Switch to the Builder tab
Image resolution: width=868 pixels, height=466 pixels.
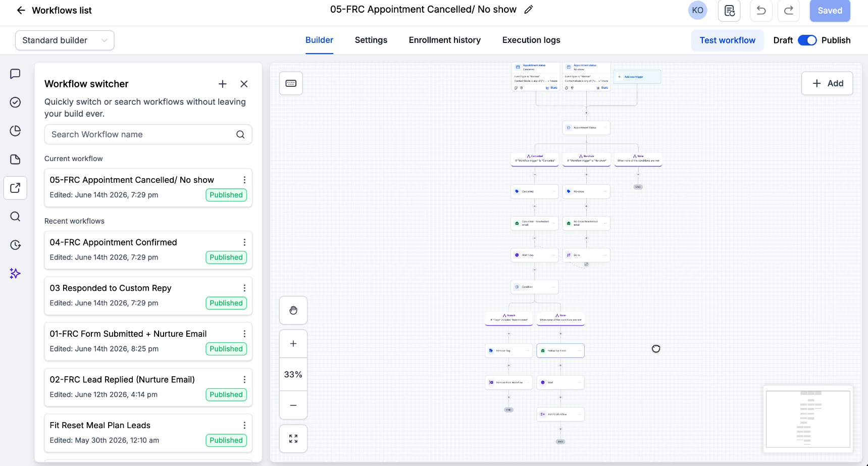319,40
